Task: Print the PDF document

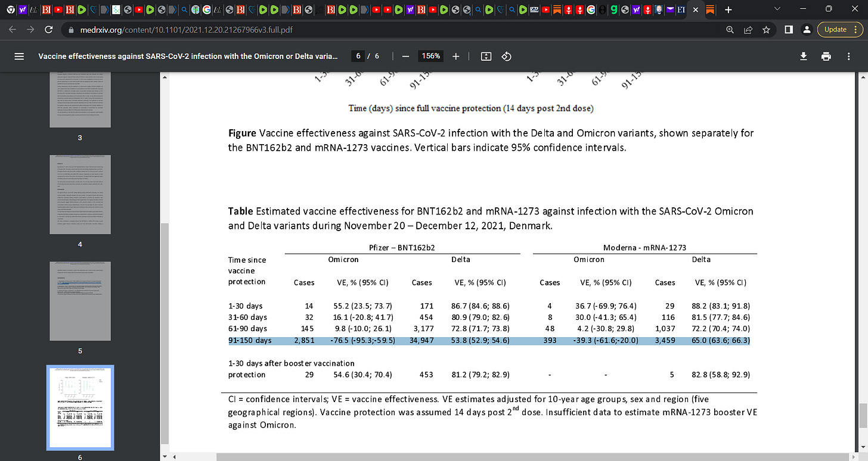Action: pos(826,56)
